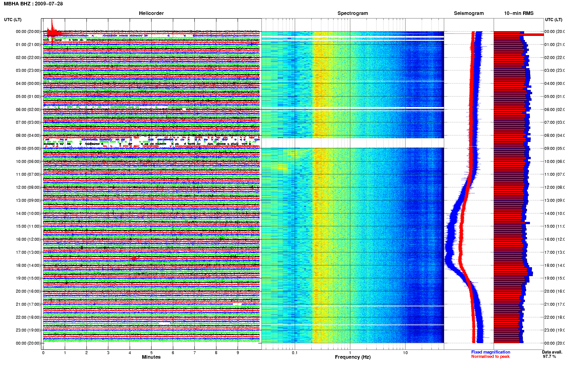Click the left-axis 01:00 (21:00) time label
This screenshot has width=588, height=368.
click(x=28, y=44)
